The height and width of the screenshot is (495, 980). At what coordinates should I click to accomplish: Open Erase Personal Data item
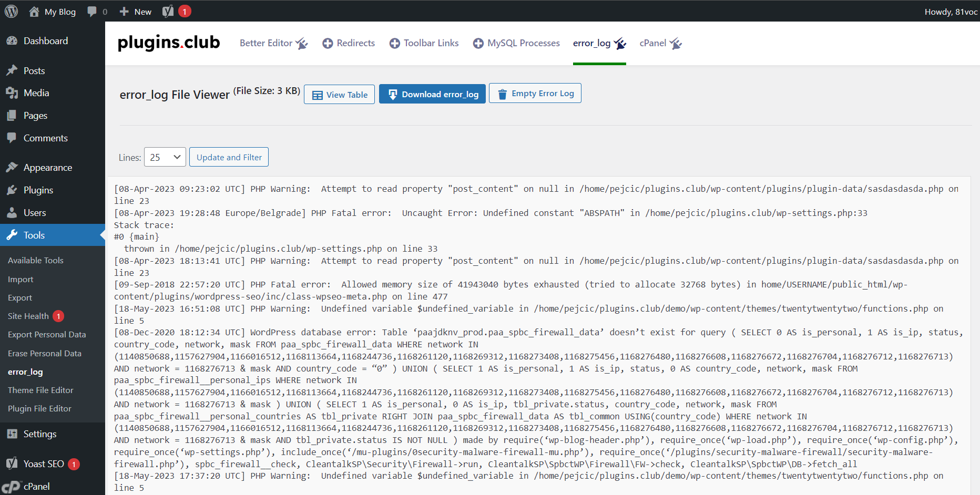point(45,354)
